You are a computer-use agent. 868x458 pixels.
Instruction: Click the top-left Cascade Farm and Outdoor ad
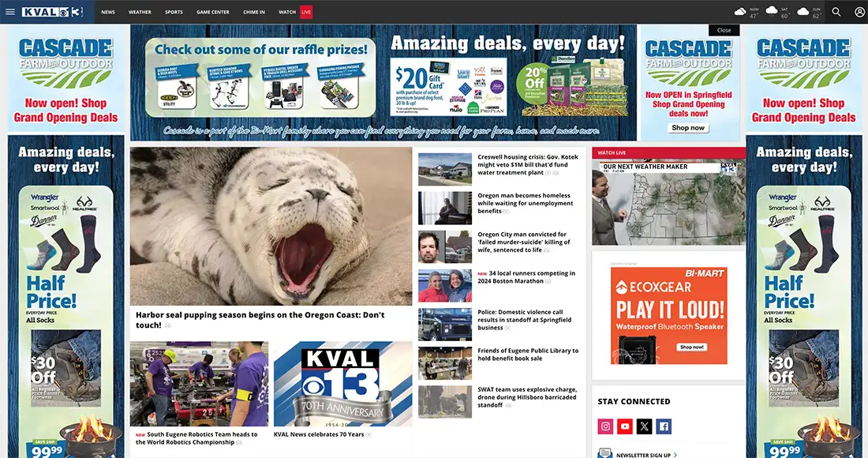click(x=65, y=77)
